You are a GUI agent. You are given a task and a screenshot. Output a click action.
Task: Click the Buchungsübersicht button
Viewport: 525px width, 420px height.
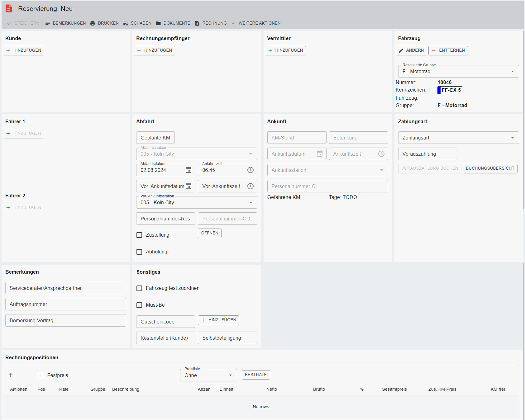click(490, 168)
